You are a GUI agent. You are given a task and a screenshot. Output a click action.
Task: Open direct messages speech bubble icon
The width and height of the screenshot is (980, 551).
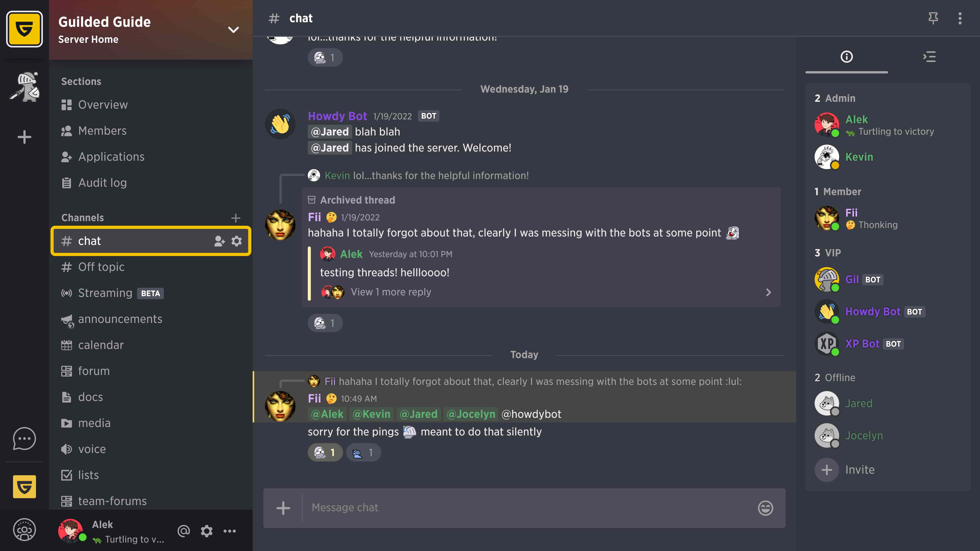[x=24, y=439]
